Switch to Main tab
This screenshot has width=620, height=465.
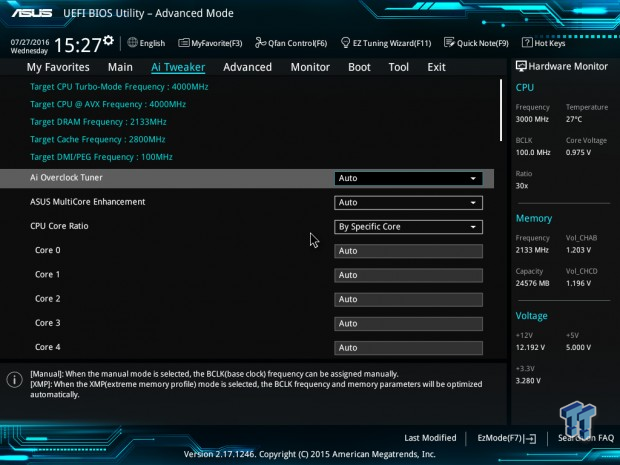pyautogui.click(x=120, y=67)
